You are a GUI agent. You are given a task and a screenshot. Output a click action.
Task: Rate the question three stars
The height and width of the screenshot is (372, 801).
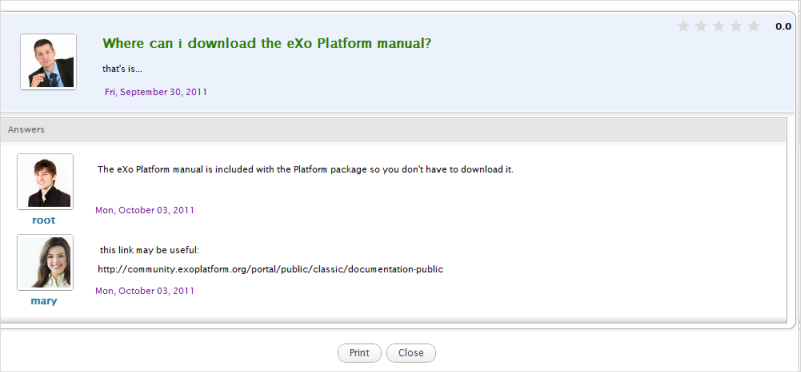click(718, 26)
